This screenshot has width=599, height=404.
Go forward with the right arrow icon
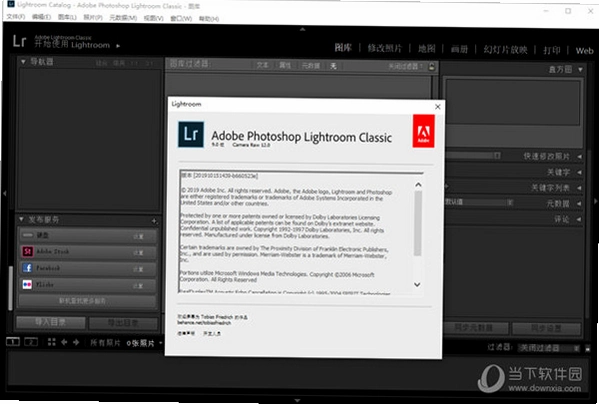point(76,342)
